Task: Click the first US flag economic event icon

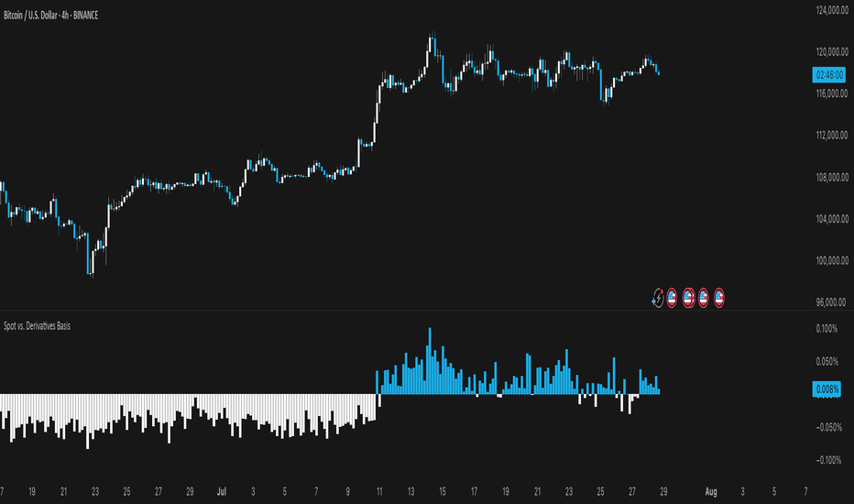Action: click(x=672, y=298)
